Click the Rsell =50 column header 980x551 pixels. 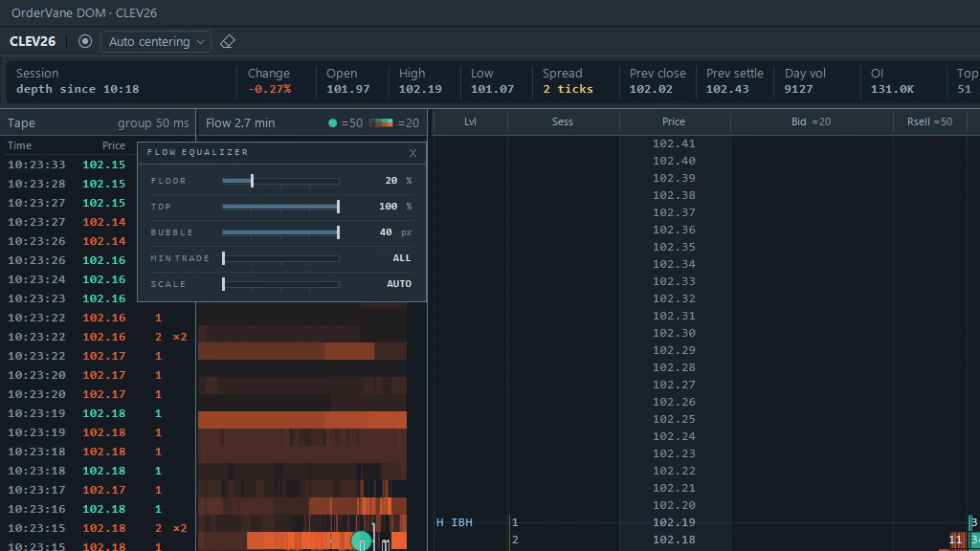[930, 121]
